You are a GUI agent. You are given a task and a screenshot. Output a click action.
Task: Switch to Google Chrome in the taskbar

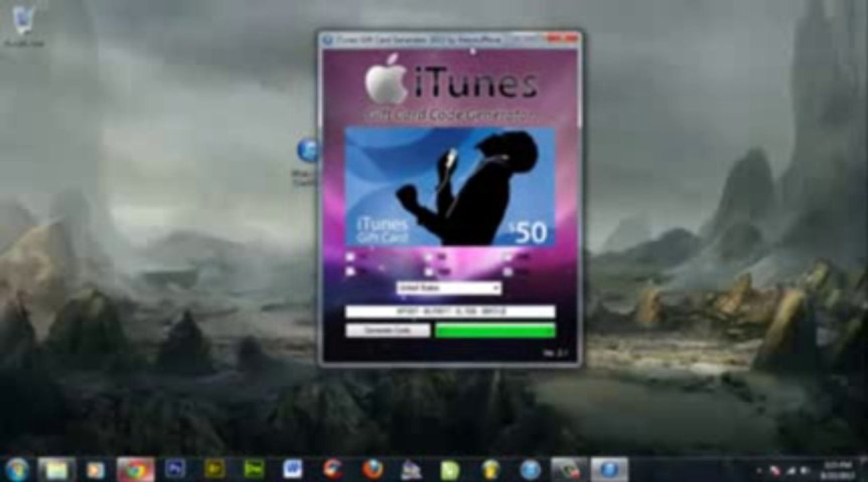tap(136, 469)
